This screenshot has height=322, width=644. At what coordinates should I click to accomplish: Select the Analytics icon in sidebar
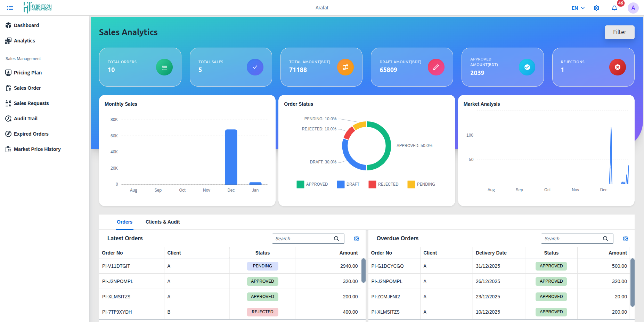click(8, 40)
